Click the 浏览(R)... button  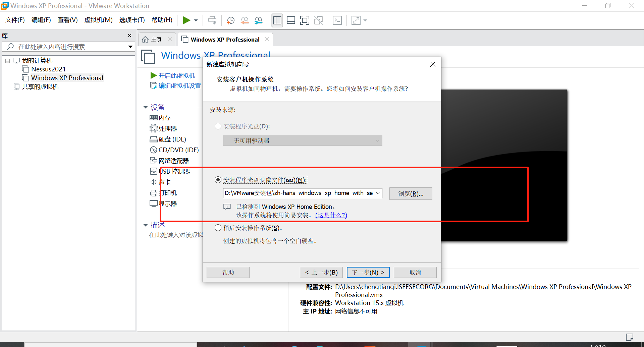[x=411, y=193]
